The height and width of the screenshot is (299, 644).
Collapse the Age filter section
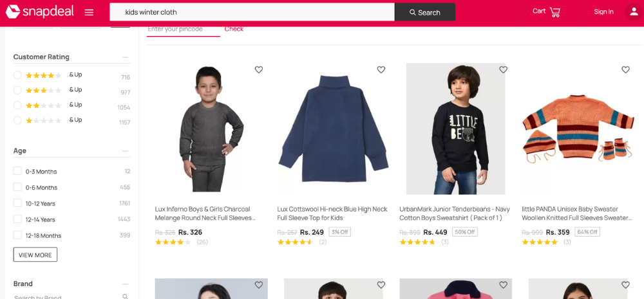click(126, 151)
